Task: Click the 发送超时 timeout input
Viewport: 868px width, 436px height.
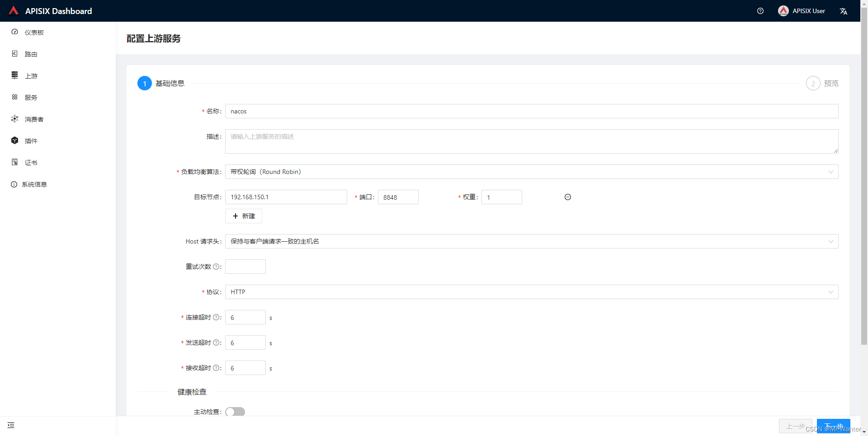Action: (245, 342)
